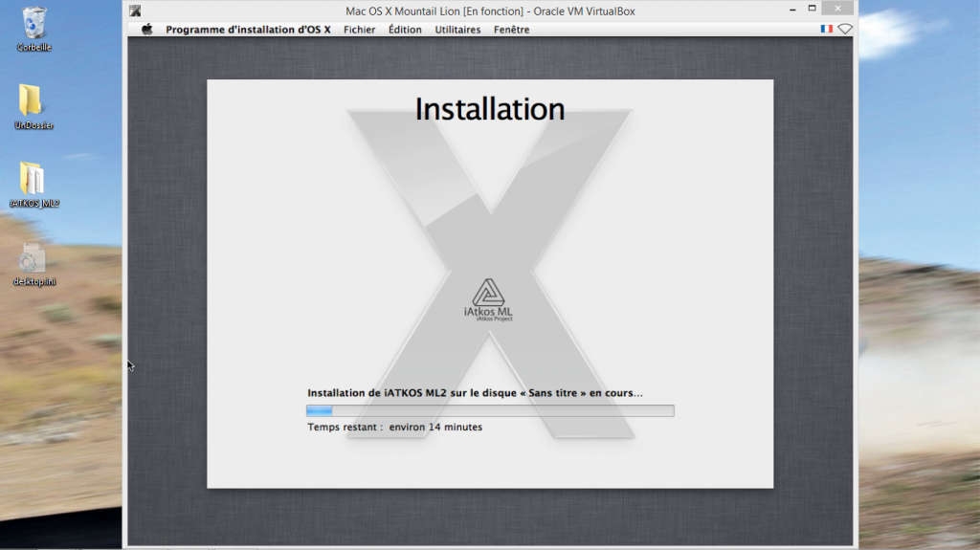This screenshot has width=980, height=550.
Task: Maximize the VirtualBox window
Action: [x=812, y=10]
